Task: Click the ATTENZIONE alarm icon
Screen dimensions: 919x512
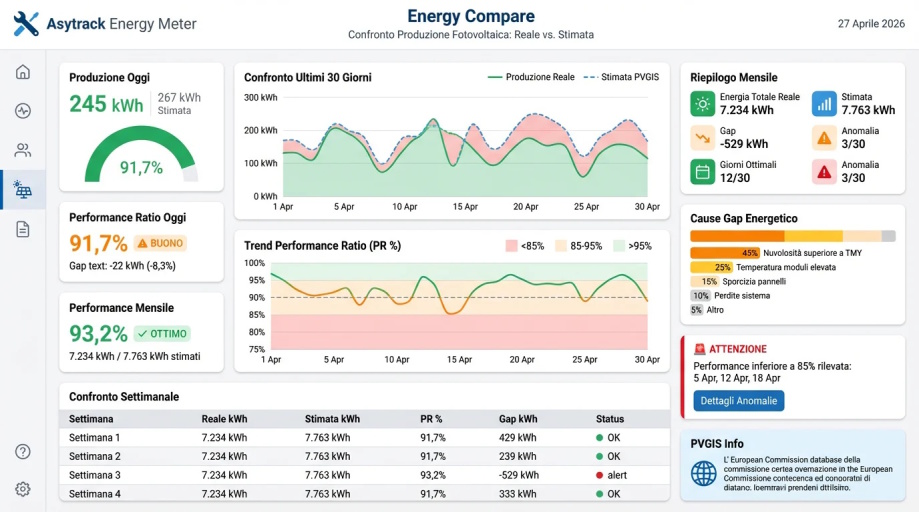Action: point(699,349)
